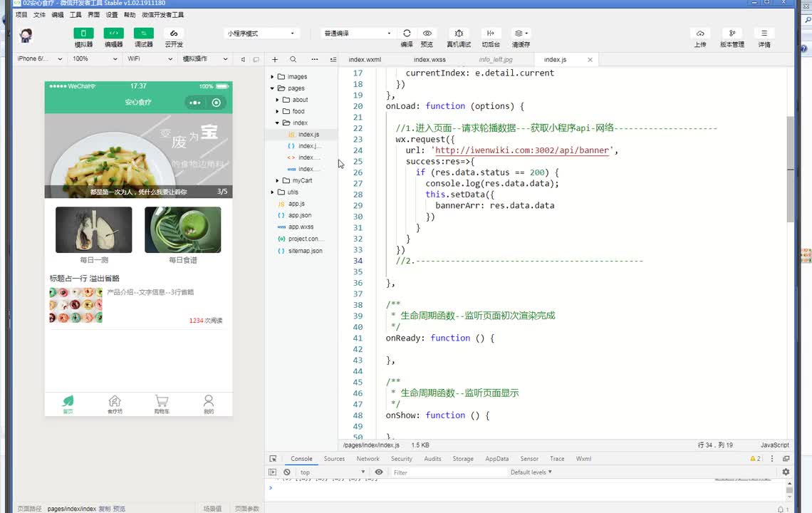Viewport: 812px width, 513px height.
Task: Click 复制 next to the page path
Action: [x=104, y=509]
